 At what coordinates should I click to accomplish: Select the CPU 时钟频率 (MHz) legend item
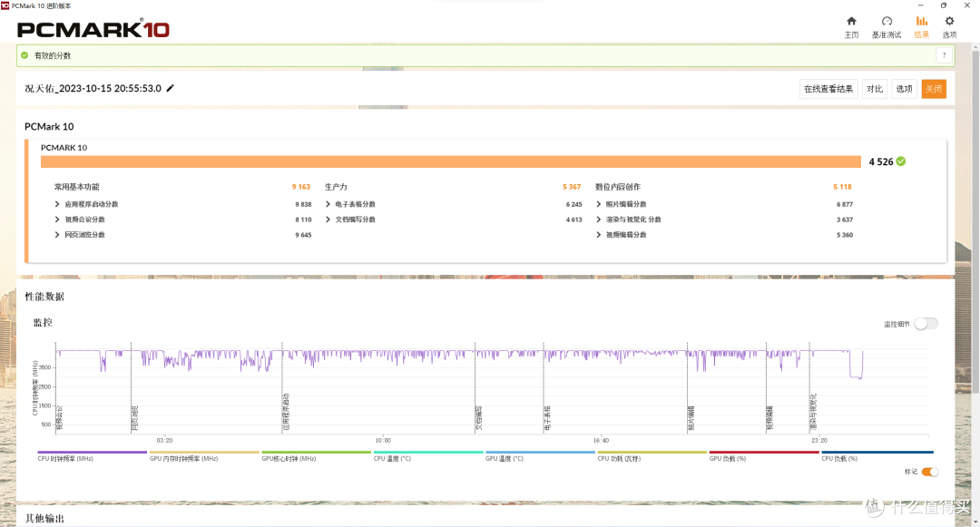click(x=92, y=456)
